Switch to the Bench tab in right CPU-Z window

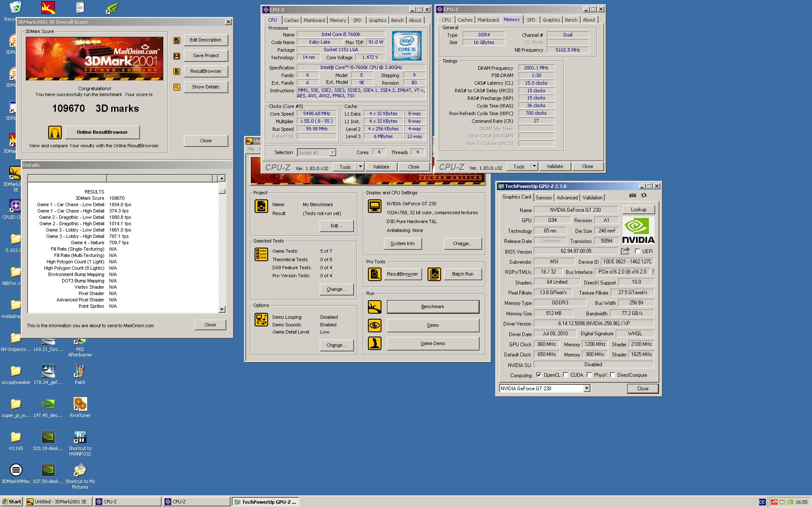[x=571, y=20]
